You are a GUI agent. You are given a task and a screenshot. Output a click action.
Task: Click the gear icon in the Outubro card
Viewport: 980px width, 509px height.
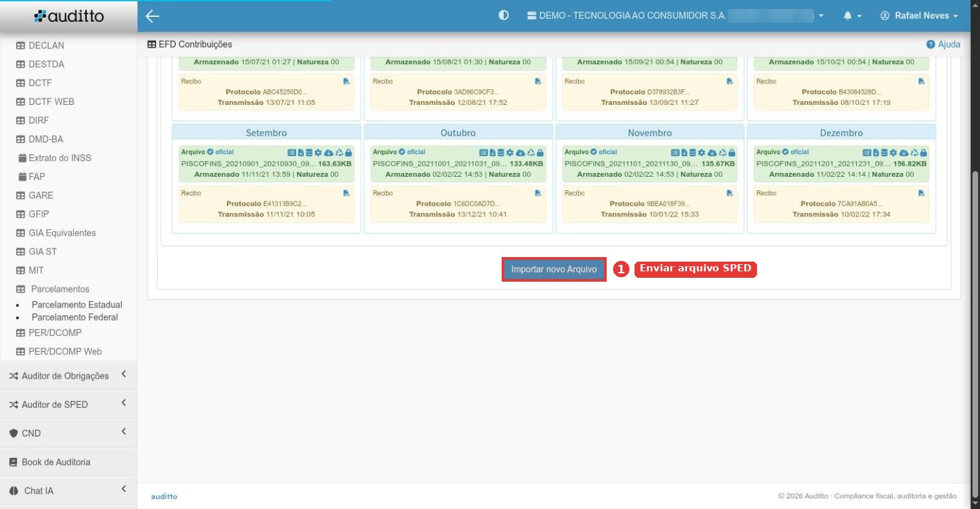(509, 152)
